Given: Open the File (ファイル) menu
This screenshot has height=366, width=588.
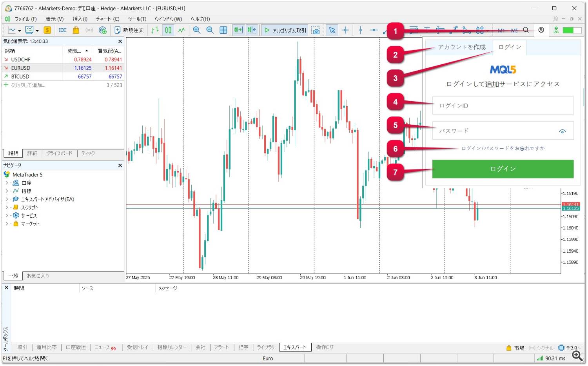Looking at the screenshot, I should [x=25, y=19].
